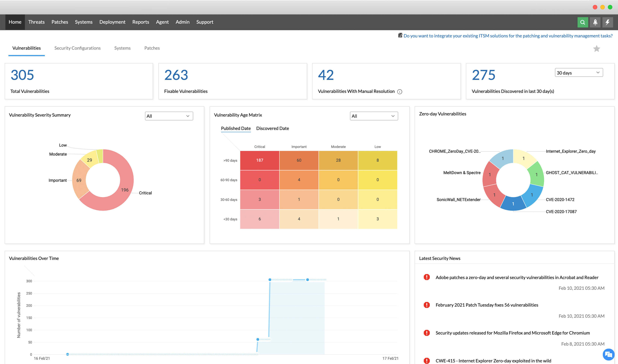Open Severity Summary All dropdown
This screenshot has width=618, height=364.
(169, 116)
